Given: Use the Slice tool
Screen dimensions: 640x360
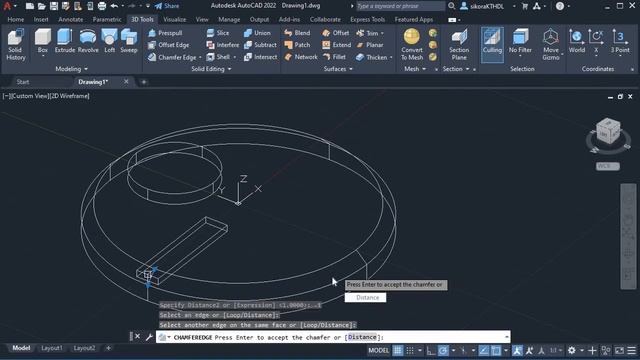Looking at the screenshot, I should (218, 33).
